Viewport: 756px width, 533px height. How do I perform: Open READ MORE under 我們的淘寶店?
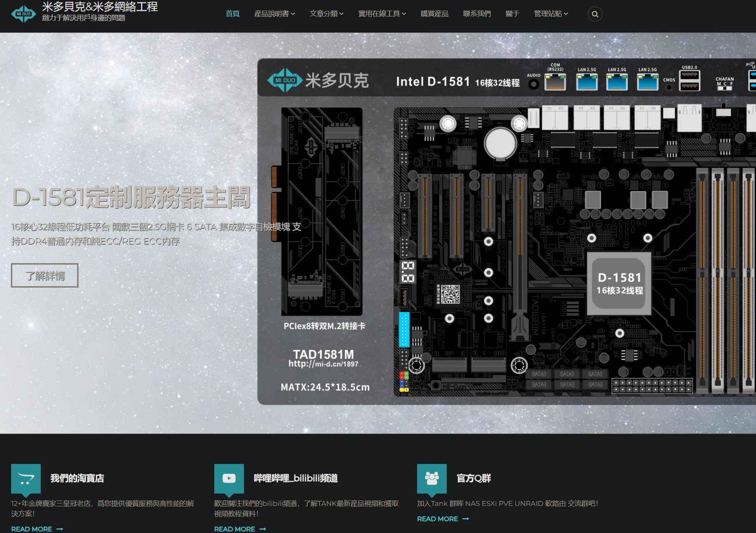[32, 529]
